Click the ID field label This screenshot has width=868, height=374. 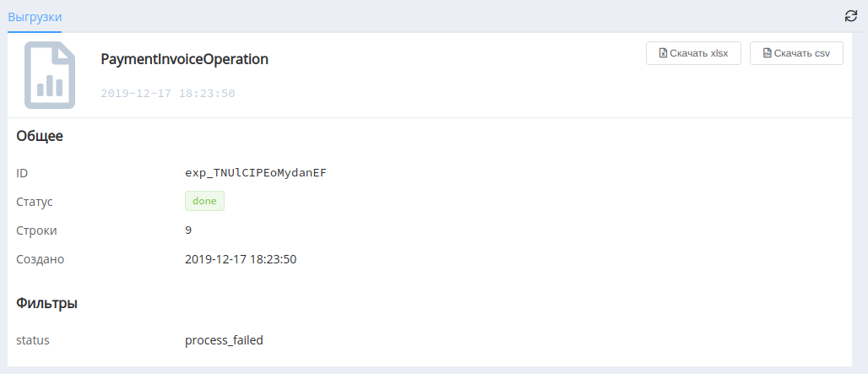tap(22, 174)
